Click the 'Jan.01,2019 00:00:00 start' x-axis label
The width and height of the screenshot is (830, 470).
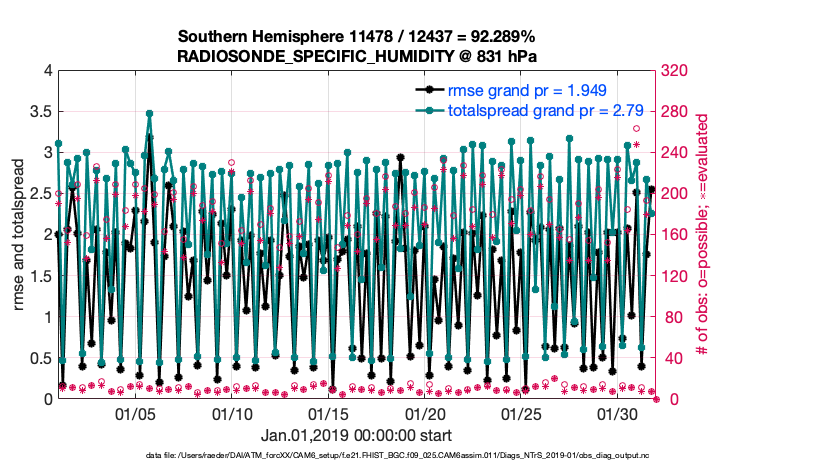pyautogui.click(x=356, y=435)
